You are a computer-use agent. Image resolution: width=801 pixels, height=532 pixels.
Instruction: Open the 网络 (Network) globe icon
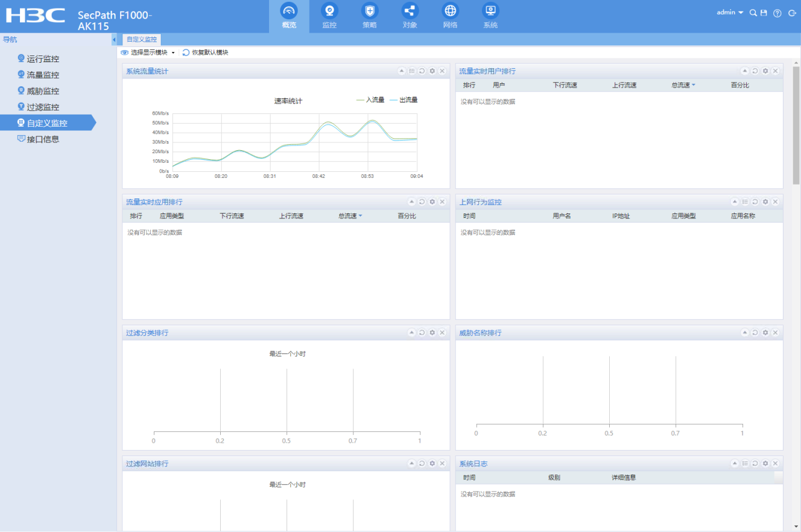pos(450,11)
